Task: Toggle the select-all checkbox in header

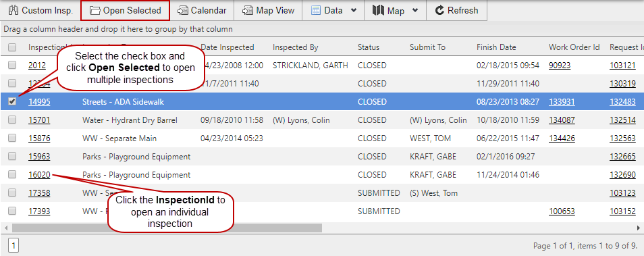Action: pyautogui.click(x=12, y=47)
